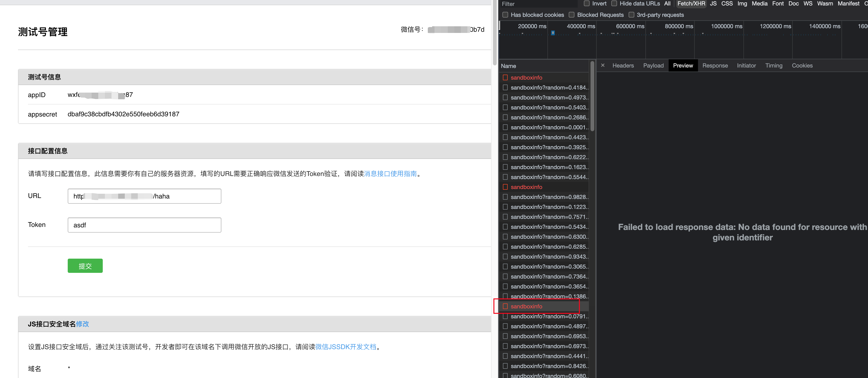Enable Blocked Requests checkbox
This screenshot has width=868, height=378.
click(x=572, y=15)
